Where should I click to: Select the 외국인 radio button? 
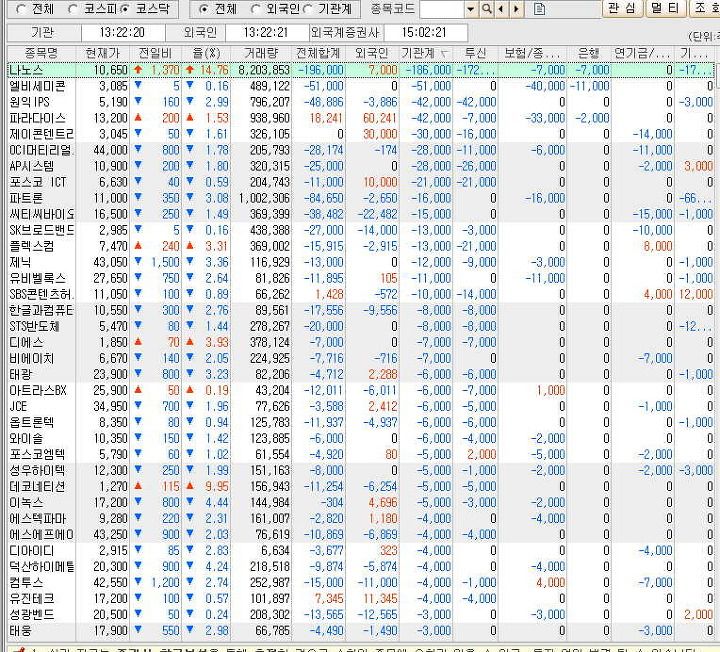tap(256, 9)
